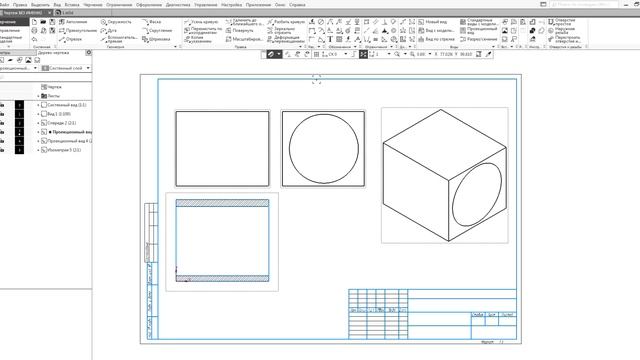Click the isometric cube view thumbnail

click(x=444, y=175)
